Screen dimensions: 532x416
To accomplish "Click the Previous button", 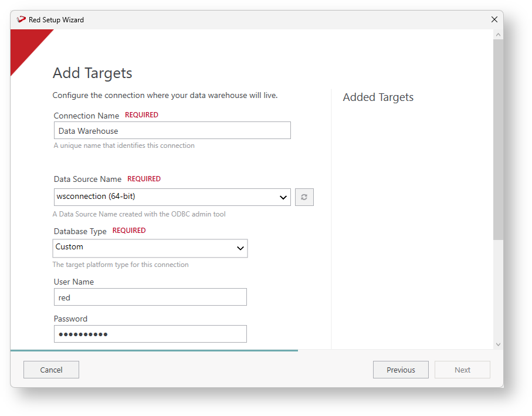I will (x=401, y=370).
